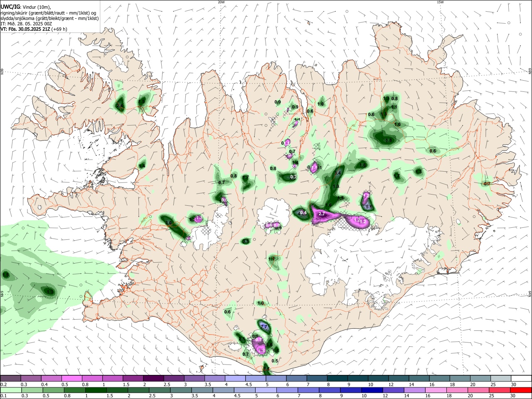Viewport: 532px width, 399px height.
Task: Select bottom-row legend swatch between 16 and 18
Action: tap(435, 390)
